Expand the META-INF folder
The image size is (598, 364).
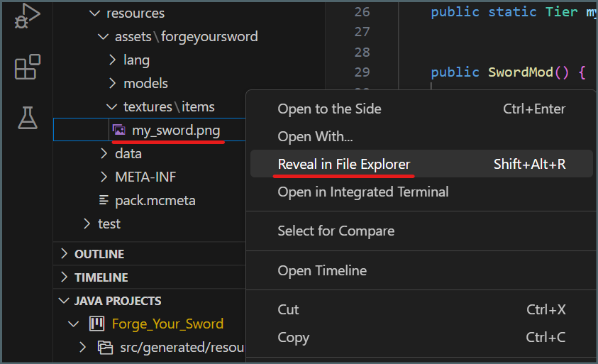(x=104, y=177)
